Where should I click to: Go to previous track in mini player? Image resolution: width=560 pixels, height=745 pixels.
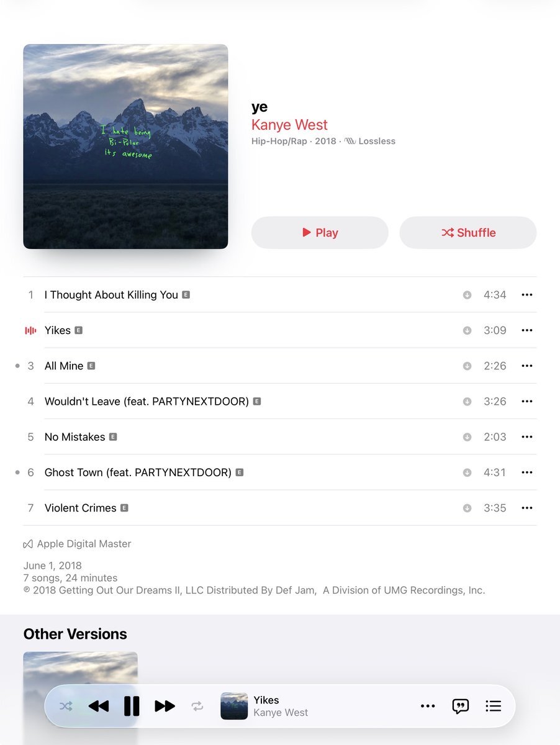click(x=99, y=706)
